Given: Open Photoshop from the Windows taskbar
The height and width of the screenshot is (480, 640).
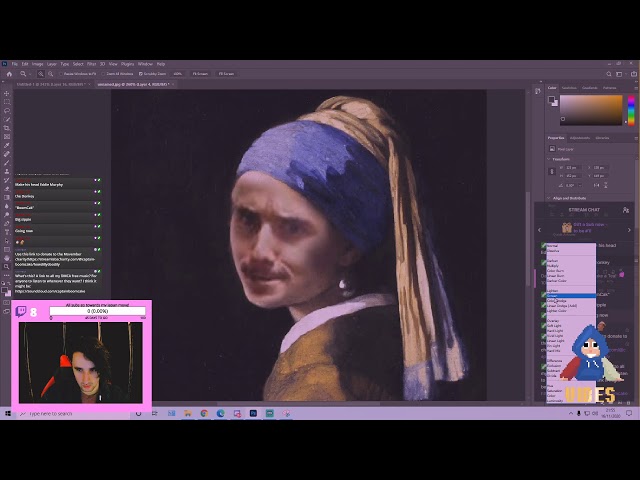Looking at the screenshot, I should click(253, 413).
